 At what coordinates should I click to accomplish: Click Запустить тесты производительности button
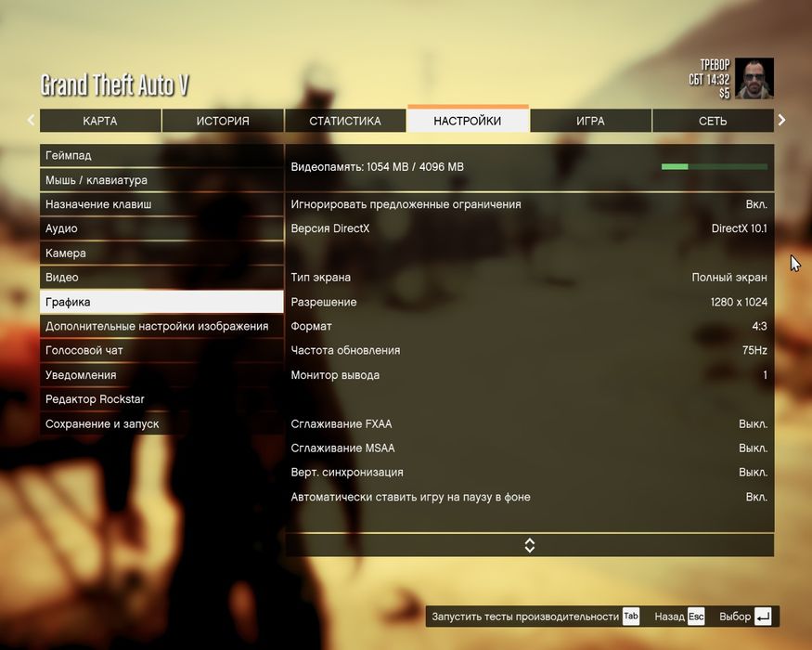pyautogui.click(x=525, y=617)
